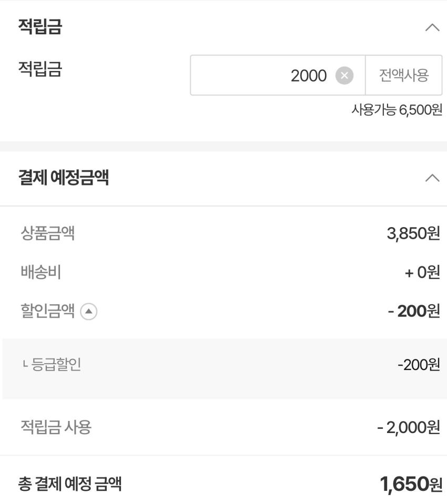Click the - 2,000원 points used value
Image resolution: width=447 pixels, height=504 pixels.
[408, 427]
